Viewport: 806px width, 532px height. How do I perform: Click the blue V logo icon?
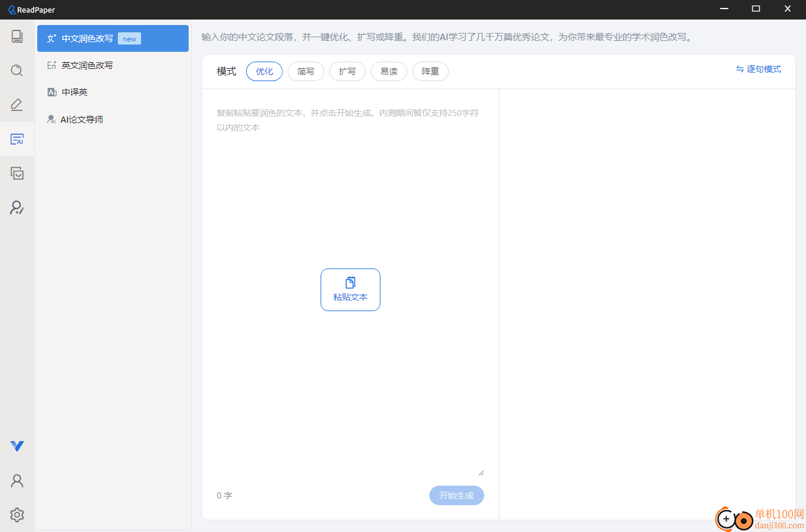pyautogui.click(x=17, y=446)
